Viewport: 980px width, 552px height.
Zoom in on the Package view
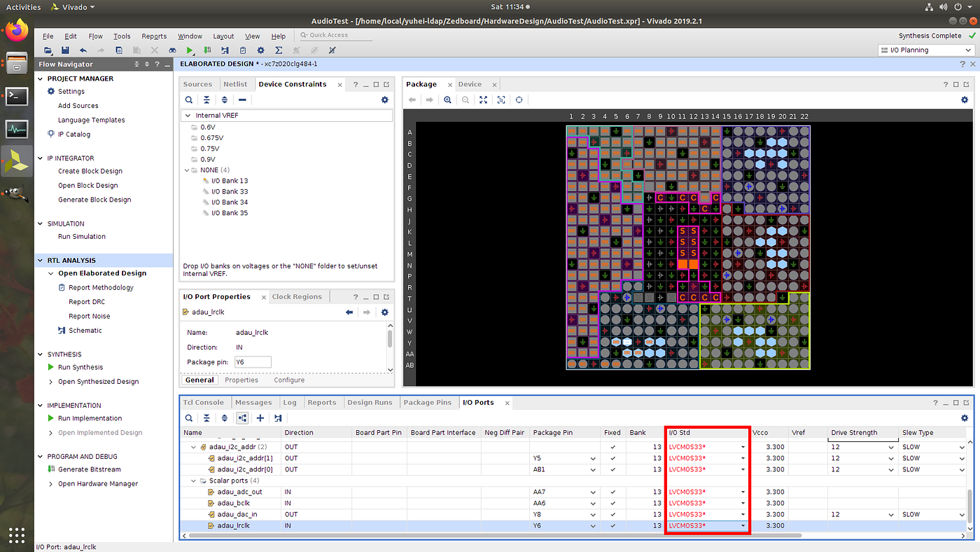pos(447,100)
